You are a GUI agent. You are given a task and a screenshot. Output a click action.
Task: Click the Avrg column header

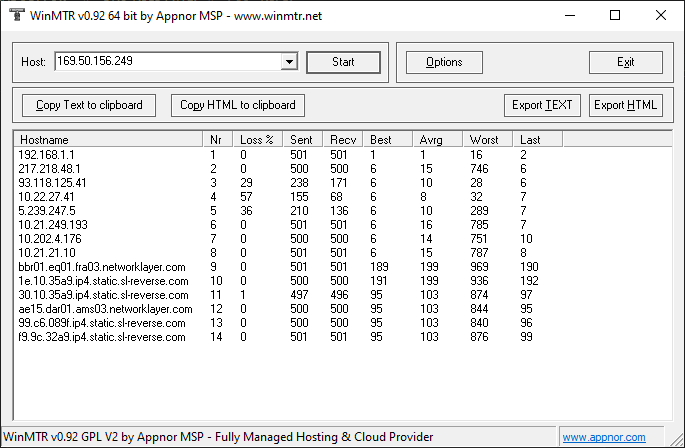(x=437, y=139)
